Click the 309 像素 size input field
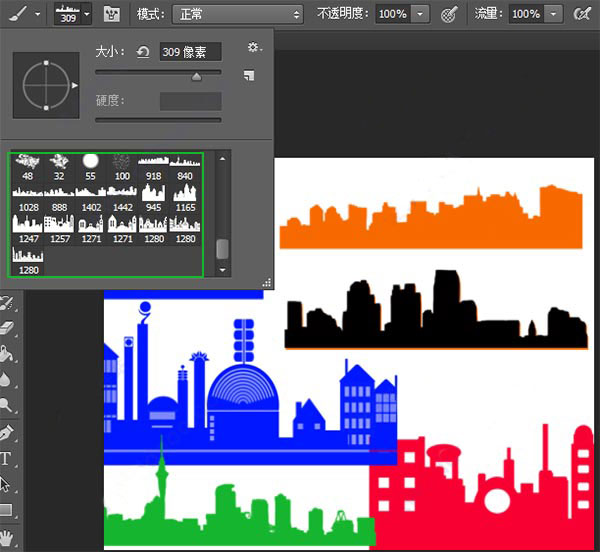The height and width of the screenshot is (552, 600). click(190, 51)
